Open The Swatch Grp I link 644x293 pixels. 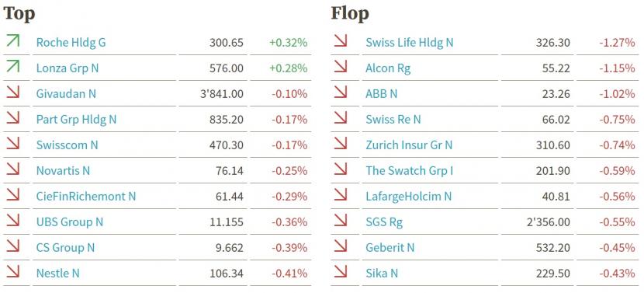[410, 170]
